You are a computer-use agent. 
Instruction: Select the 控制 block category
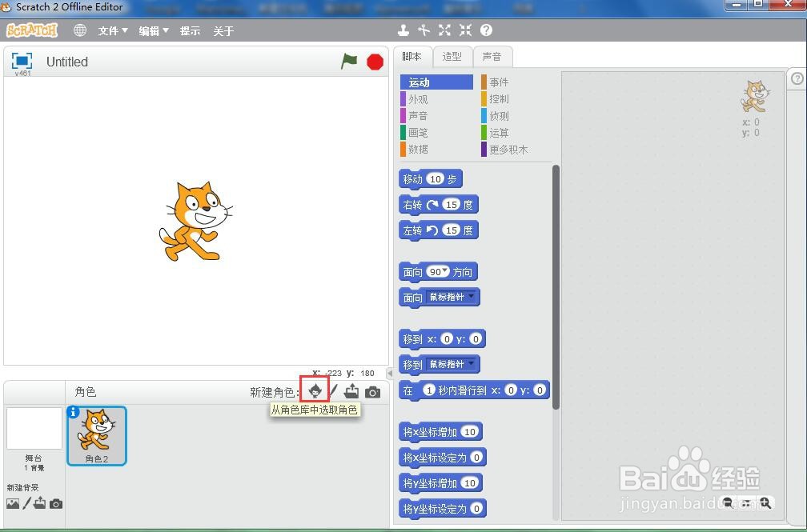[517, 98]
